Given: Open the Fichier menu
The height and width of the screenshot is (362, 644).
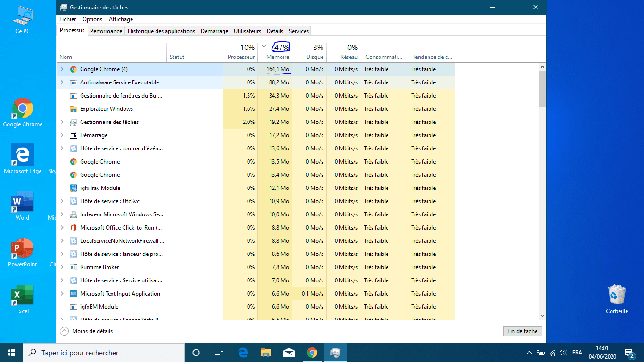Looking at the screenshot, I should pyautogui.click(x=68, y=19).
